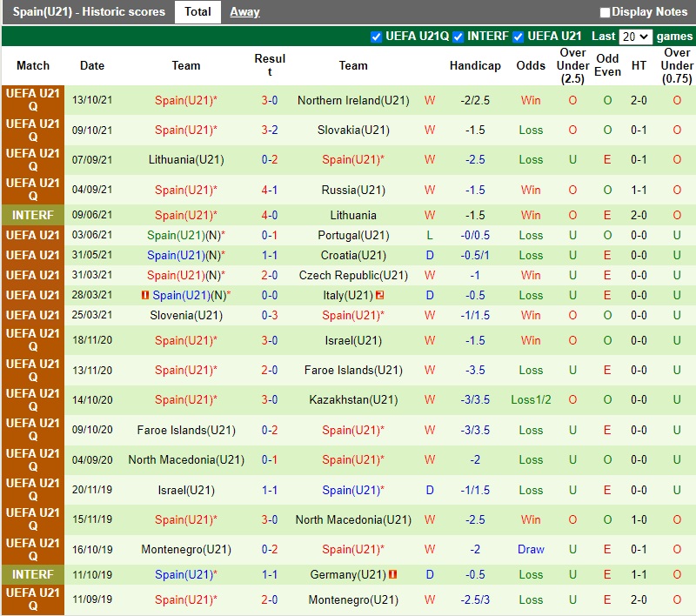The image size is (696, 616).
Task: Select the Total tab
Action: tap(197, 12)
